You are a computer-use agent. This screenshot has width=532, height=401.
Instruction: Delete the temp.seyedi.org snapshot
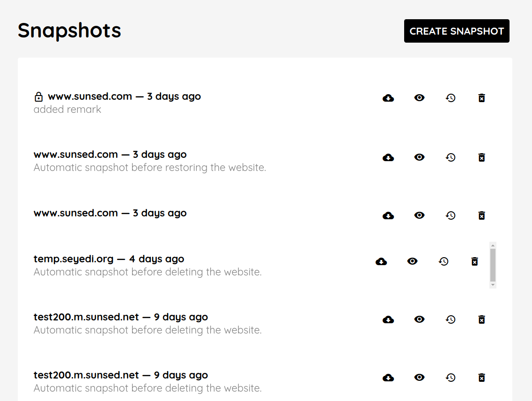click(x=474, y=261)
